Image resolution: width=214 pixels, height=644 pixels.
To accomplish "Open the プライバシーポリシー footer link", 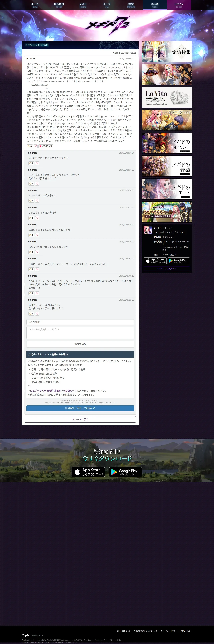I will pyautogui.click(x=169, y=631).
